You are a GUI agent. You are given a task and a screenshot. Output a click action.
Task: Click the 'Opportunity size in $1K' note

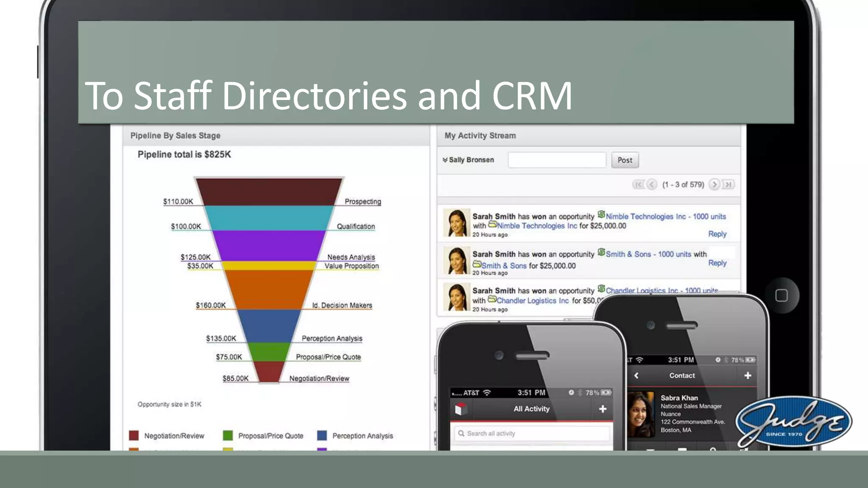pos(170,404)
